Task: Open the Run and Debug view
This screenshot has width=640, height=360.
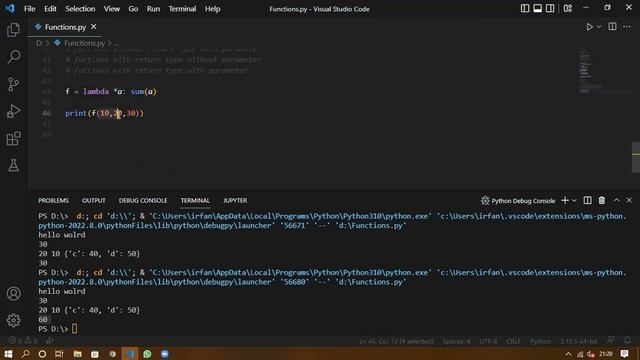Action: coord(13,111)
